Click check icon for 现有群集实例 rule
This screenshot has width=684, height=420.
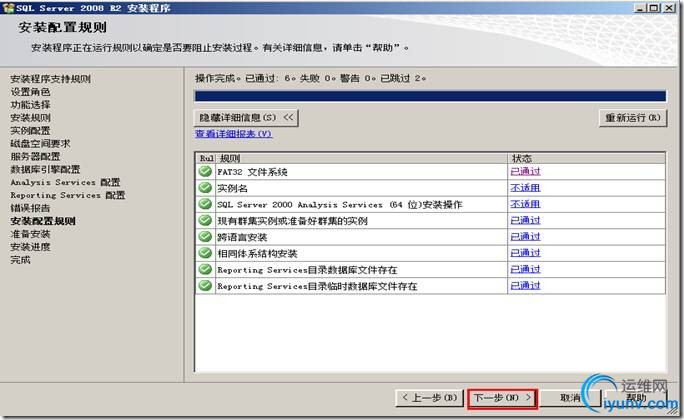click(205, 220)
